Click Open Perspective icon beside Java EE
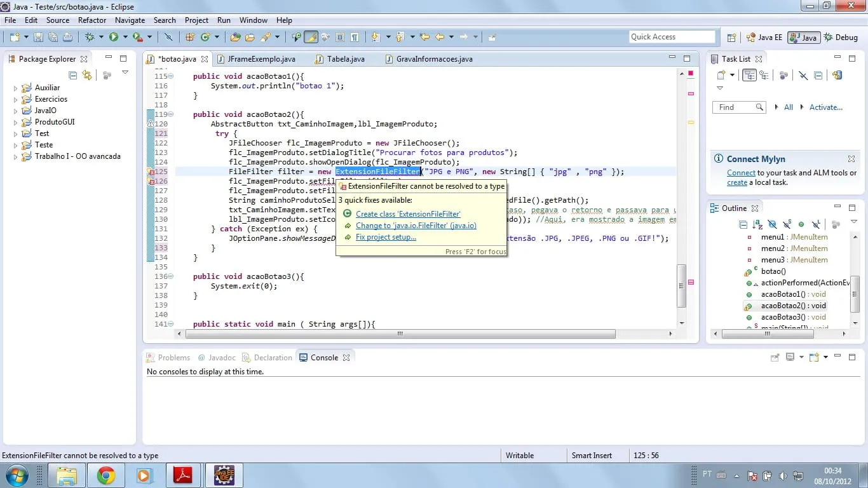868x488 pixels. pyautogui.click(x=731, y=37)
